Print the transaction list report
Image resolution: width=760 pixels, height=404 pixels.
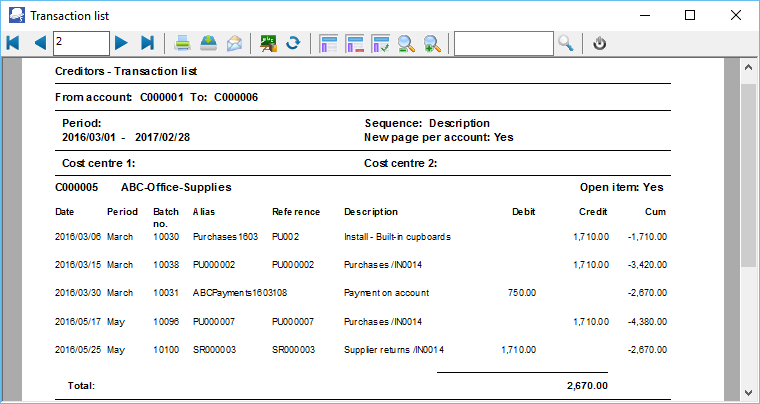click(x=183, y=43)
